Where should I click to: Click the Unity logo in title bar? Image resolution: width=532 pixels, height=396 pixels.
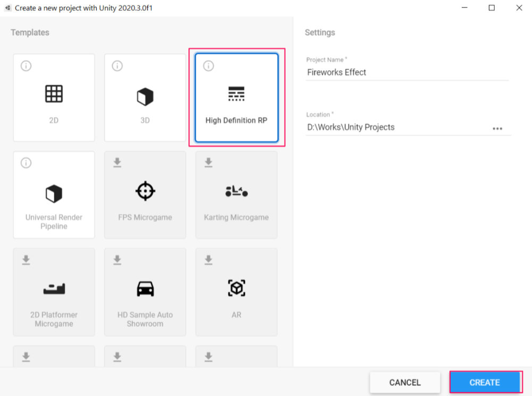[7, 8]
